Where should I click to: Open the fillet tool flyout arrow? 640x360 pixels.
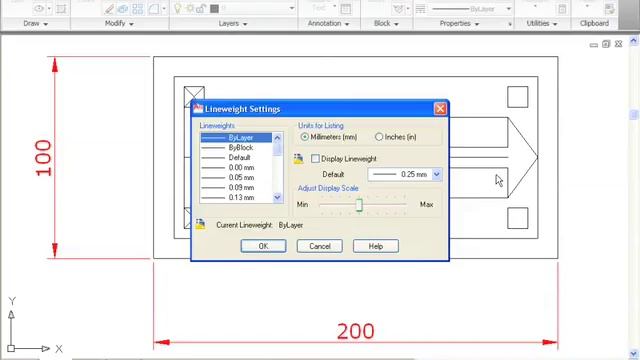(164, 9)
